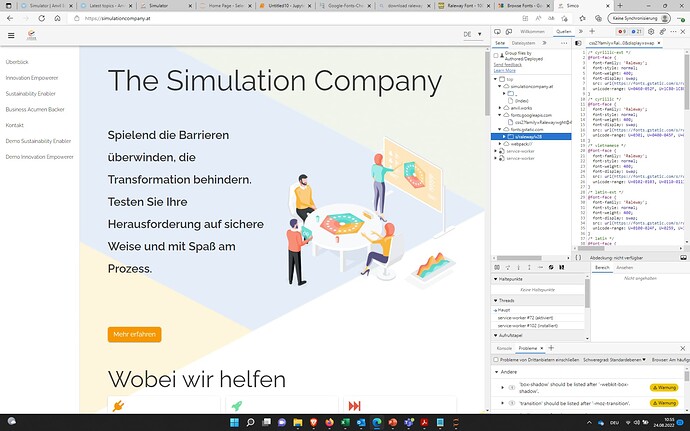Open the Konsole drawer tab

504,348
